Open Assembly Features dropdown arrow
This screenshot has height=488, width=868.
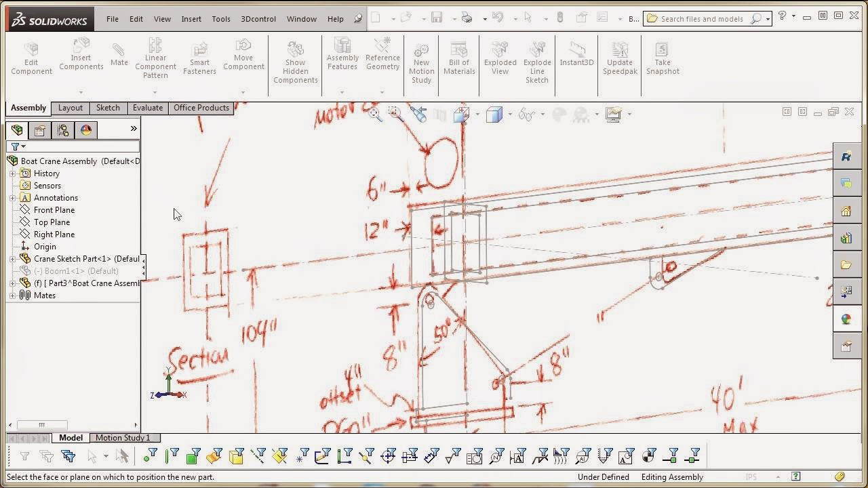342,93
